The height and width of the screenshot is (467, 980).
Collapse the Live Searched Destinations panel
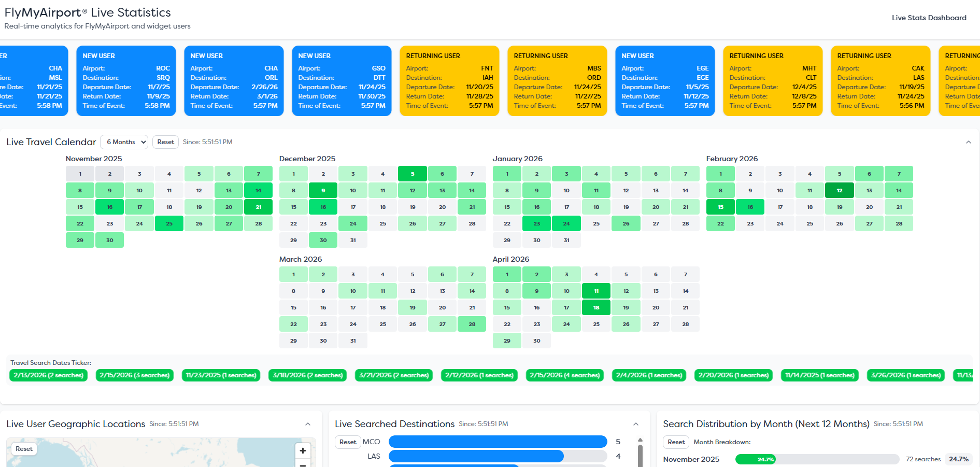coord(636,424)
